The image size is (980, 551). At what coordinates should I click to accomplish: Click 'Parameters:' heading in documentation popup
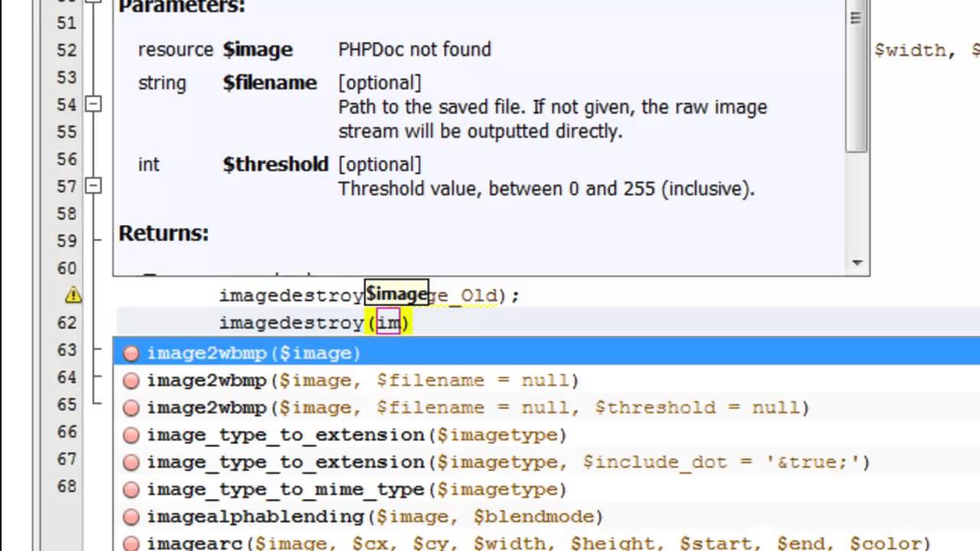point(181,7)
